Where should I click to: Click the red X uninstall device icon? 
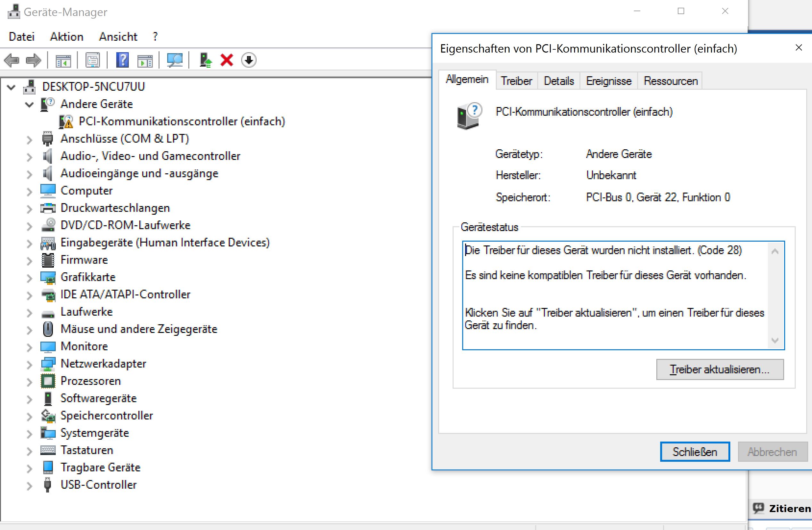[226, 61]
